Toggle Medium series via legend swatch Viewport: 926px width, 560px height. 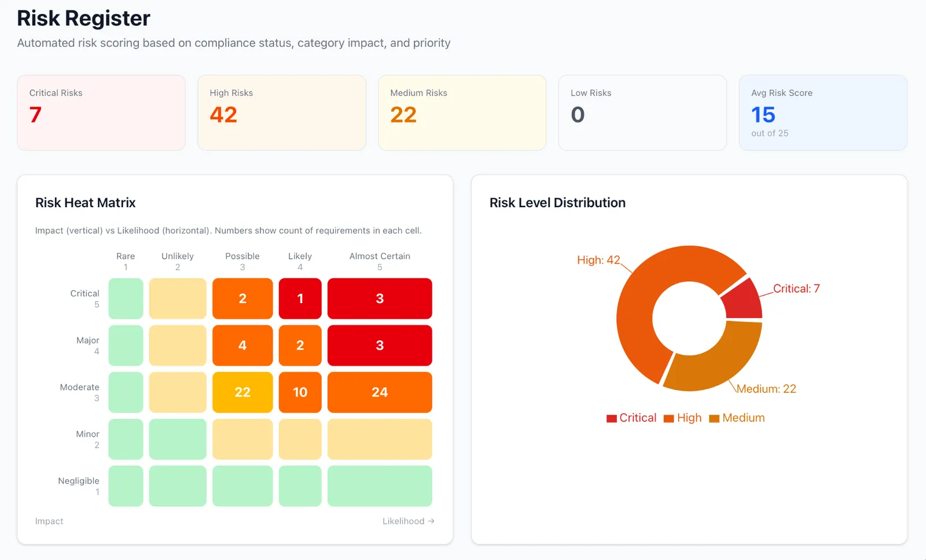click(x=714, y=418)
